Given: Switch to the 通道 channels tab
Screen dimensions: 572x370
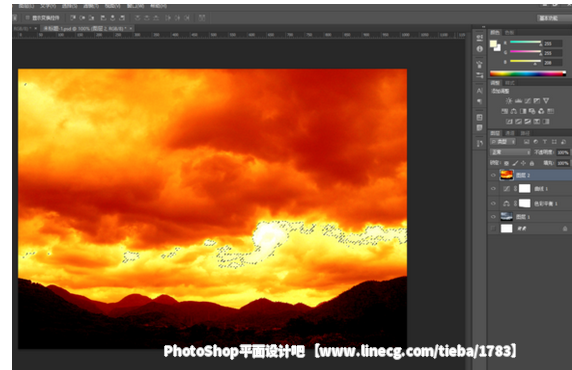Looking at the screenshot, I should click(x=510, y=133).
